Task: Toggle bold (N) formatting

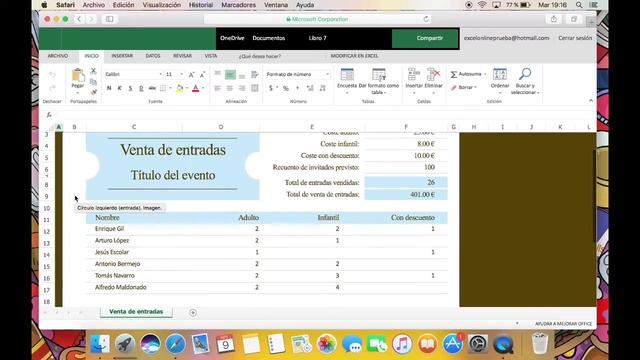Action: [x=109, y=88]
